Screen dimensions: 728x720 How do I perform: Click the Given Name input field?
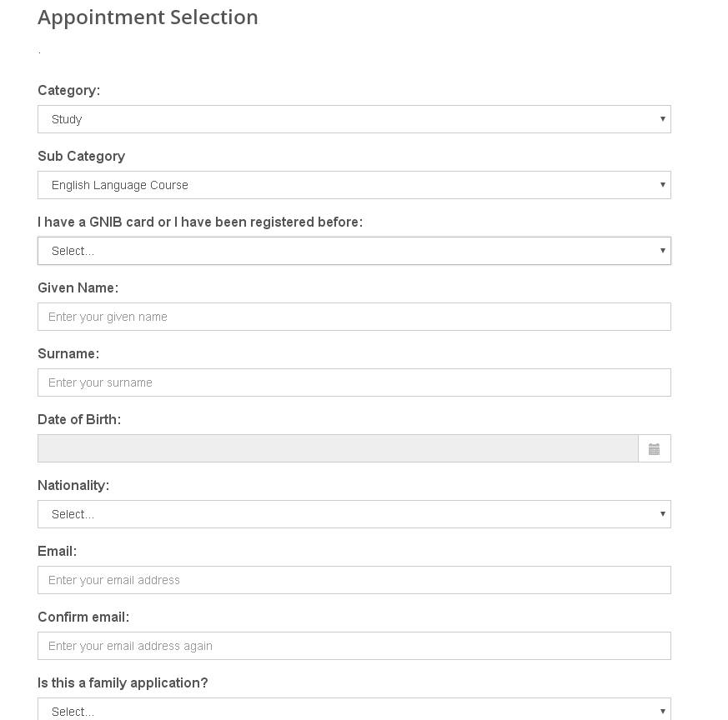354,317
